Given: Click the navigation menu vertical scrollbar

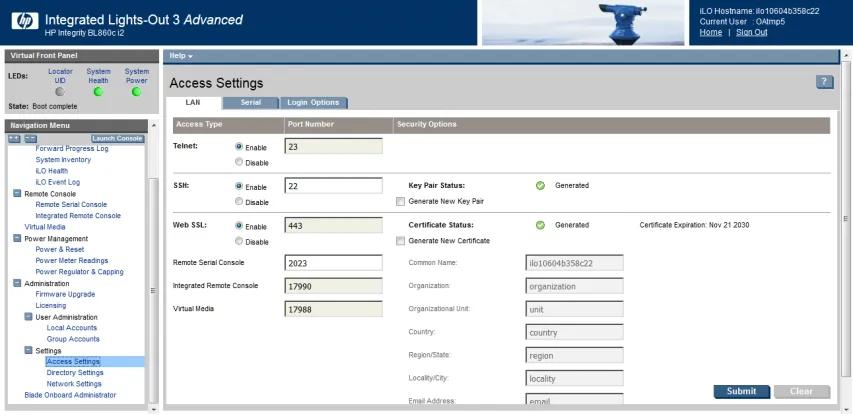Looking at the screenshot, I should (153, 290).
